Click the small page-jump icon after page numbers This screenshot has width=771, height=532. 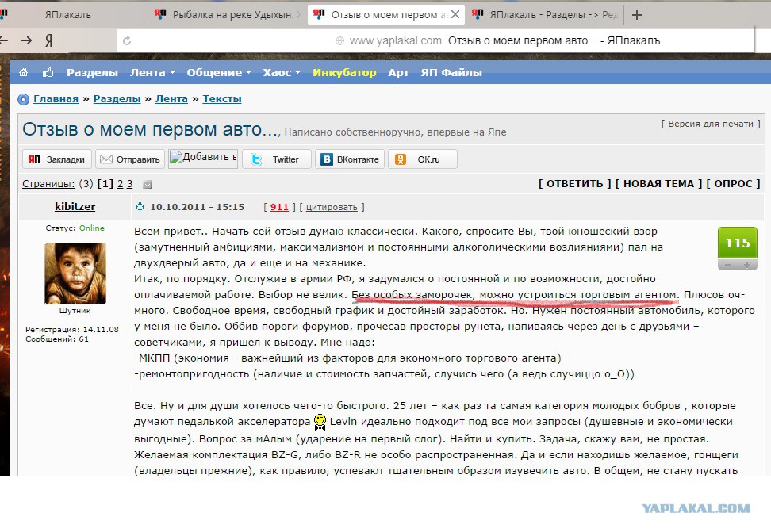(x=148, y=185)
